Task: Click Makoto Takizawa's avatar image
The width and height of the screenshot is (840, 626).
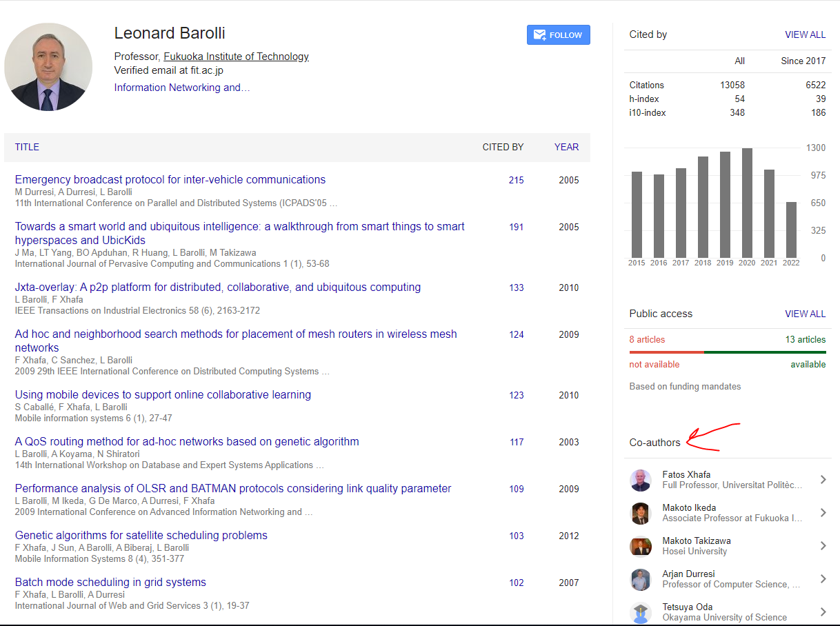Action: pos(640,546)
